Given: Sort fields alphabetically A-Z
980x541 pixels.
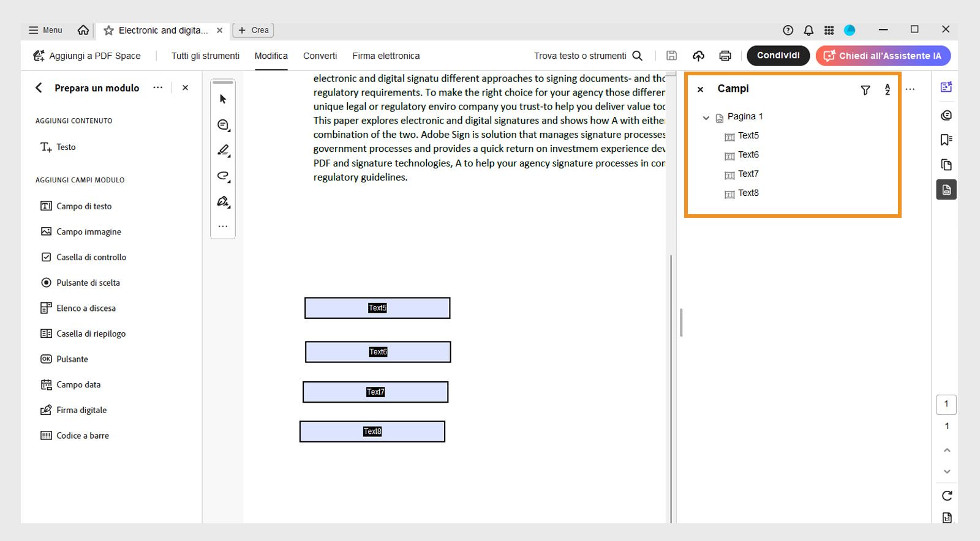Looking at the screenshot, I should (888, 89).
